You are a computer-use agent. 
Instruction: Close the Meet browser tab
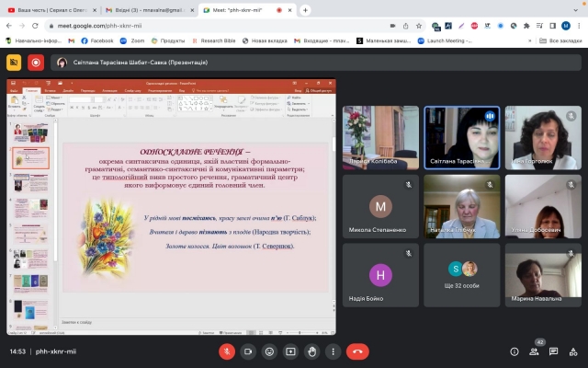[x=289, y=10]
